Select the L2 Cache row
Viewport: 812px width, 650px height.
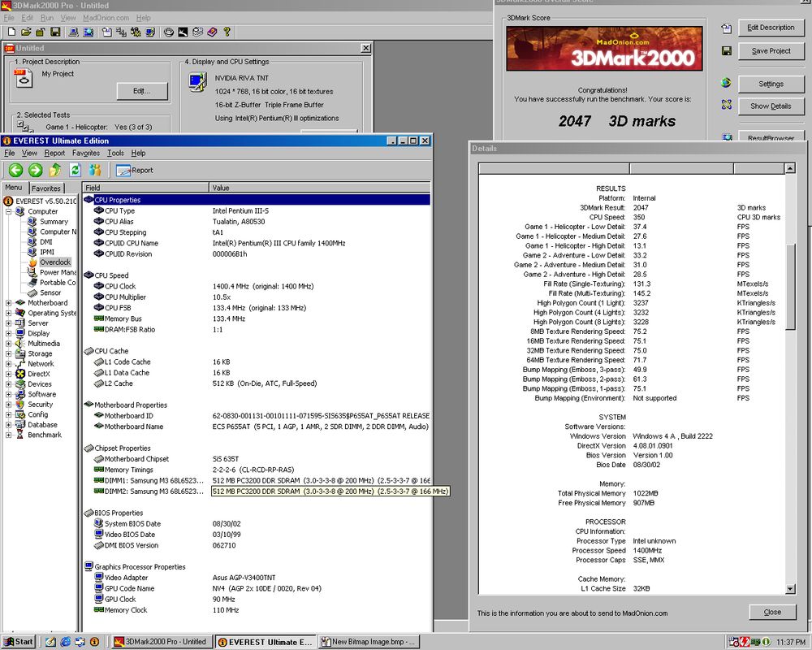pos(257,383)
